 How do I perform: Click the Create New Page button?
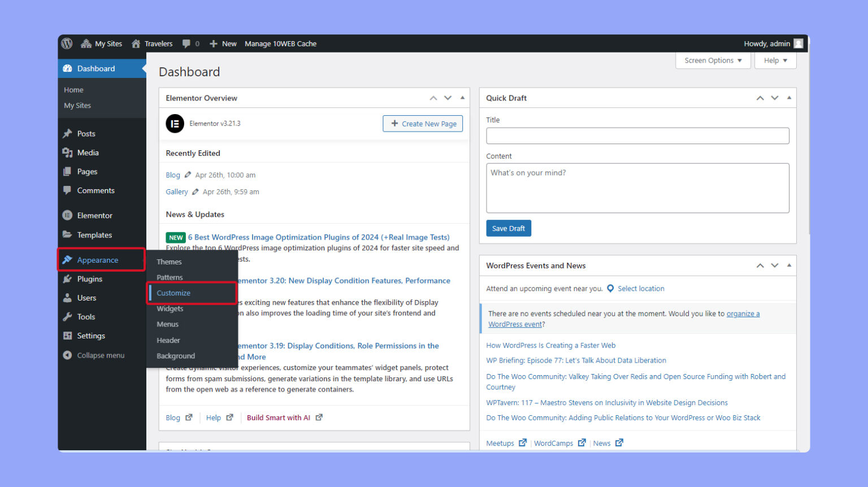(423, 124)
